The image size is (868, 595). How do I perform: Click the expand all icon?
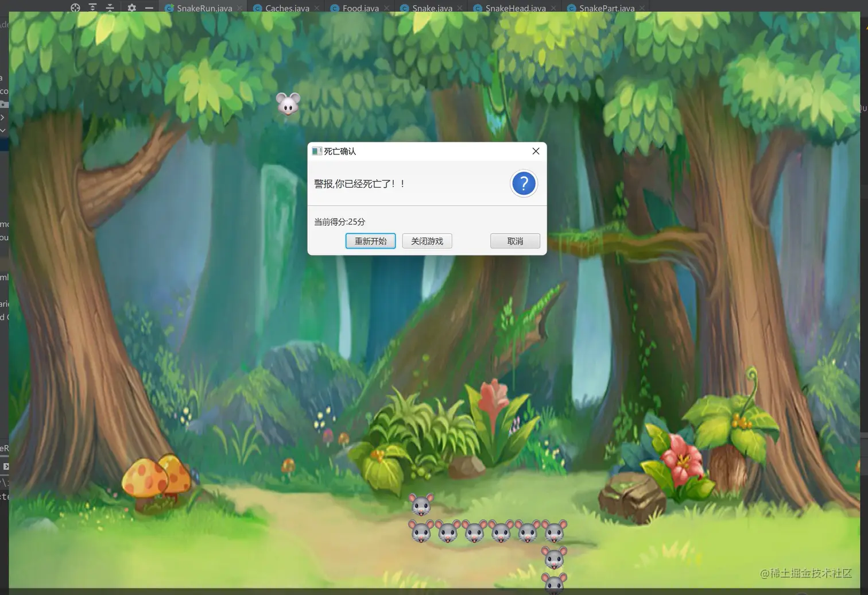[92, 8]
